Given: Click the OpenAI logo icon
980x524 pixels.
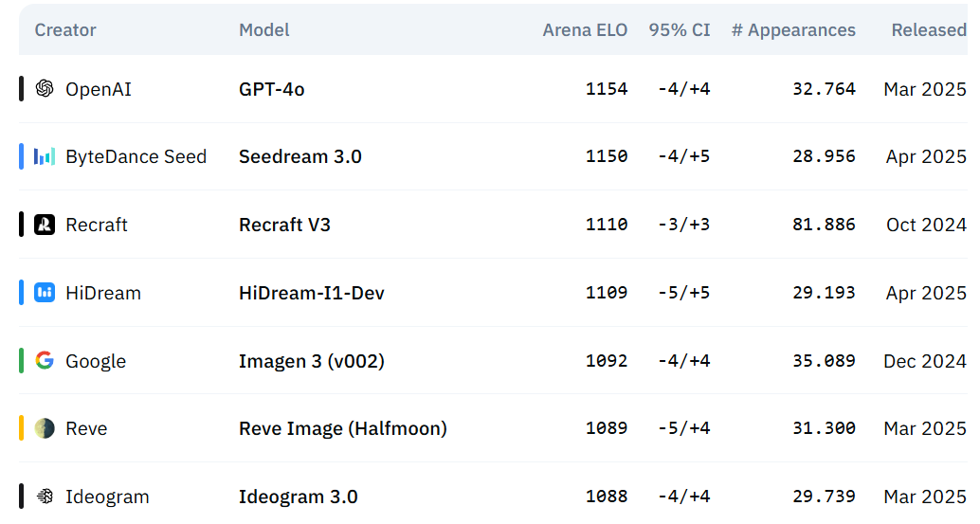Looking at the screenshot, I should [x=45, y=89].
